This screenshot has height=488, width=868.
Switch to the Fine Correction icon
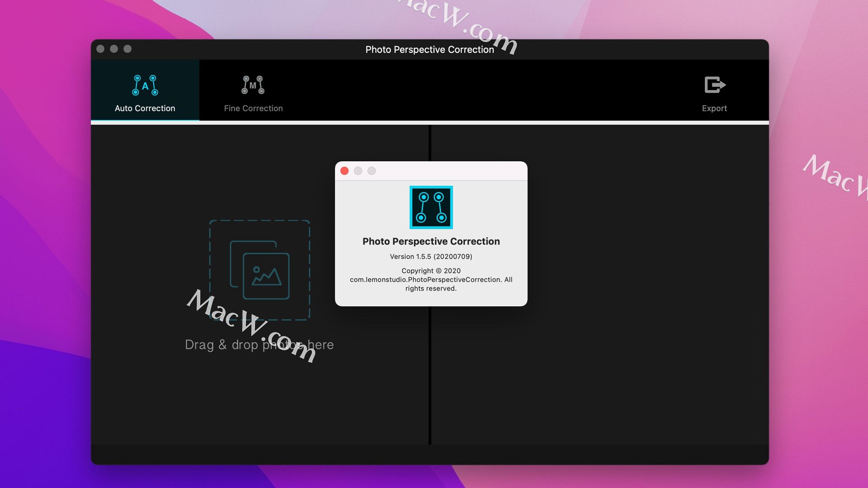pos(253,85)
